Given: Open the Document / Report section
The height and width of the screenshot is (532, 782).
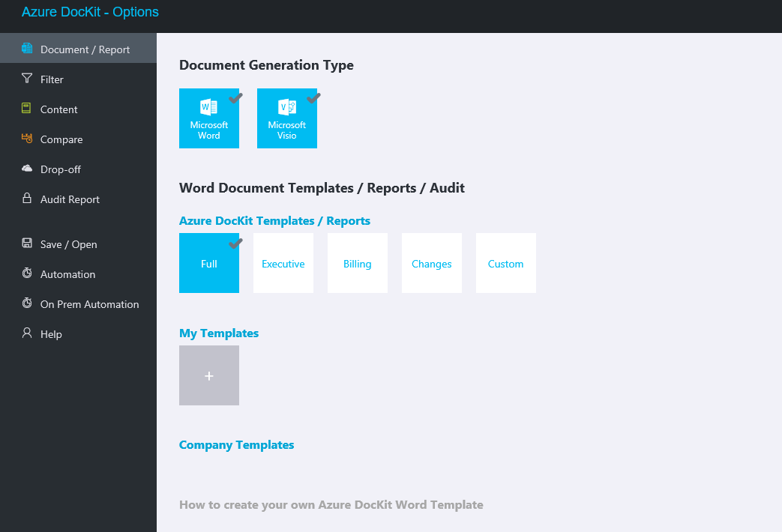Looking at the screenshot, I should click(x=78, y=49).
